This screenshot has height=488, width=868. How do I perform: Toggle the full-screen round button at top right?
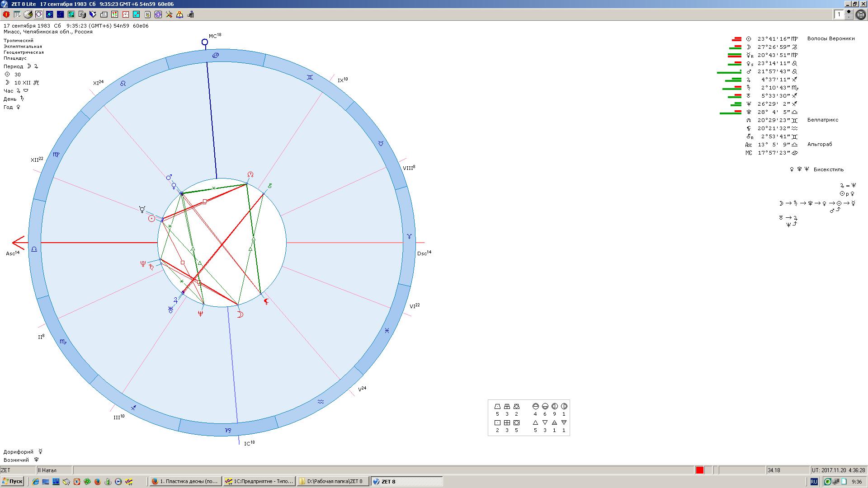tap(861, 15)
